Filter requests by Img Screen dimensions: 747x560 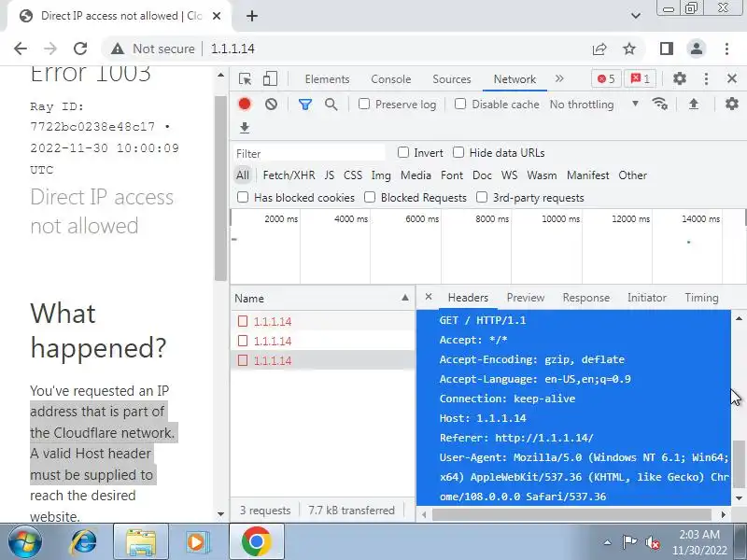click(x=381, y=175)
